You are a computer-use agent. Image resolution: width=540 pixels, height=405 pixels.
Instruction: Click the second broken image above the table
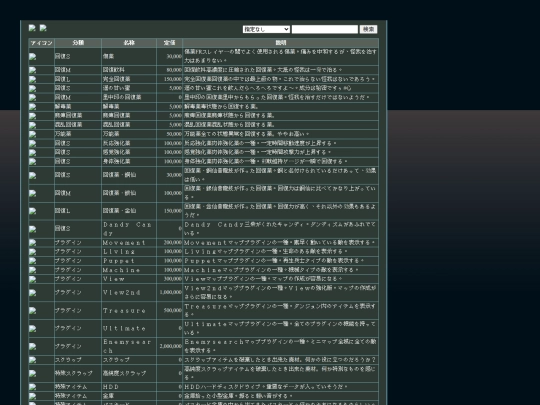(x=43, y=28)
